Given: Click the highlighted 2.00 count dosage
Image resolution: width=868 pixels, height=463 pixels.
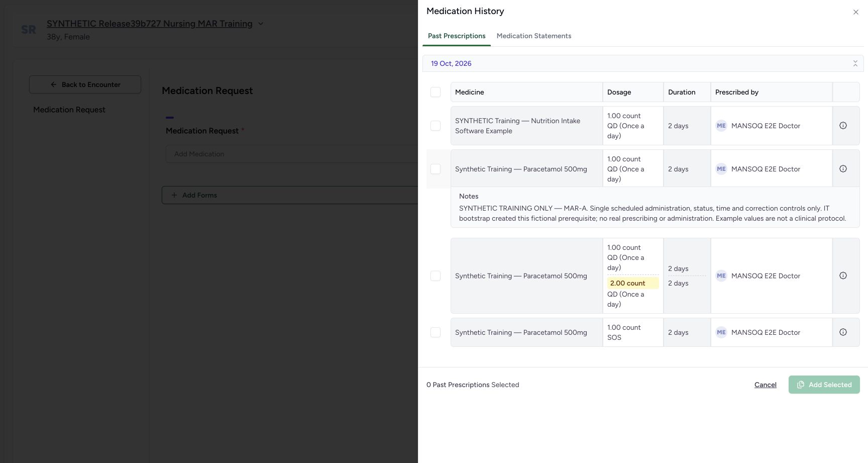Looking at the screenshot, I should click(x=633, y=283).
